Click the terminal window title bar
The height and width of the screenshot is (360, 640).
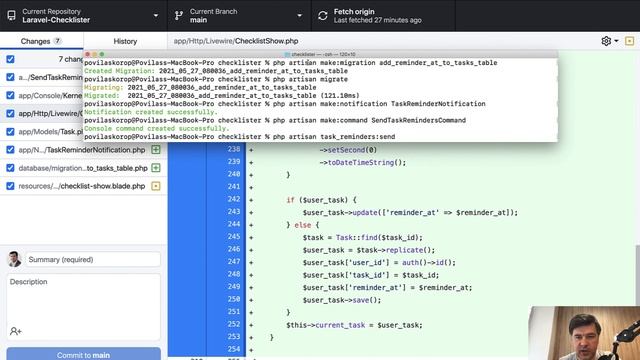[320, 54]
